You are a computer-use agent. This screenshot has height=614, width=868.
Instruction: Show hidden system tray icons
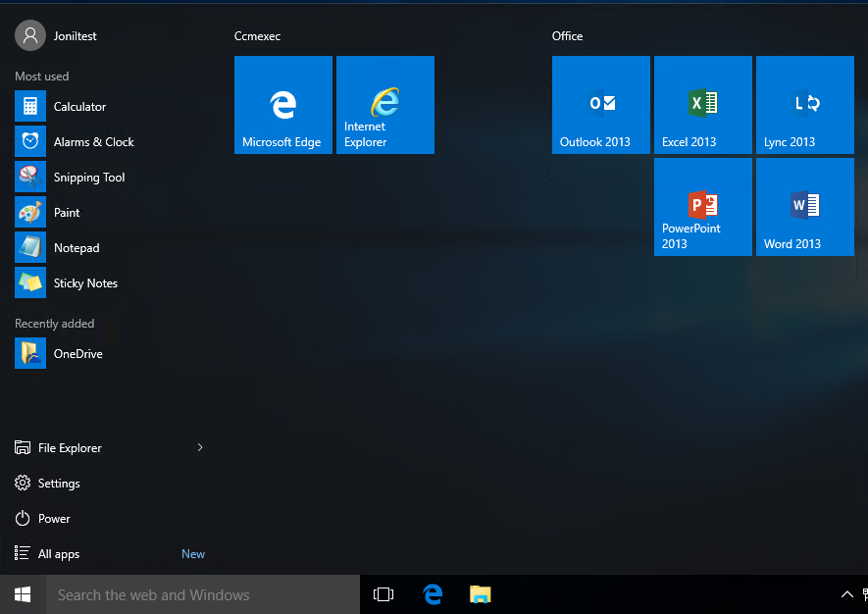pyautogui.click(x=845, y=594)
